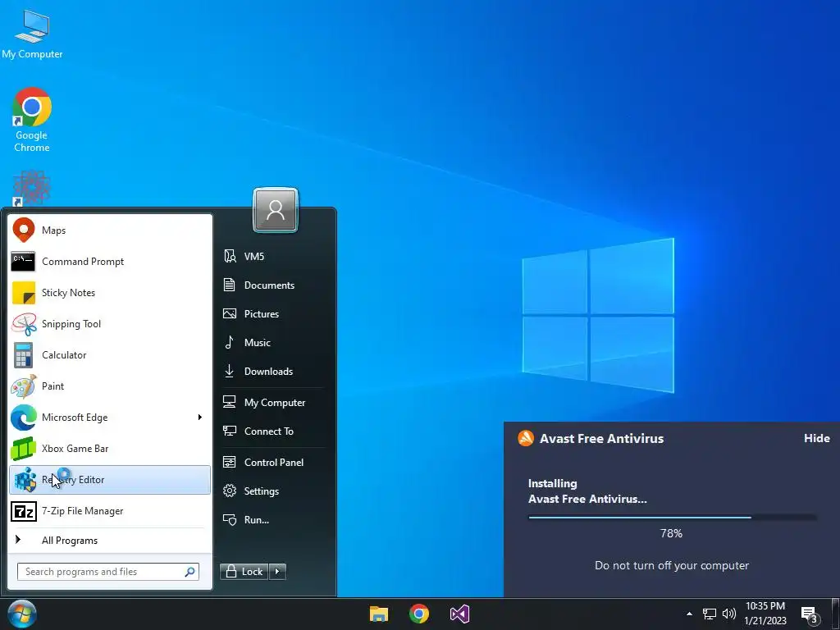Open Pictures folder in start menu
This screenshot has width=840, height=630.
coord(272,314)
